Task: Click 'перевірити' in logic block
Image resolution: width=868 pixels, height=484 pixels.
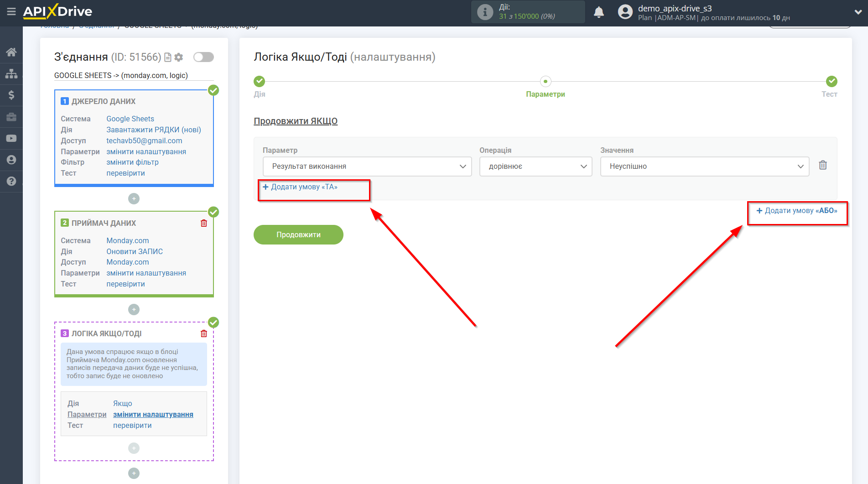Action: (x=132, y=425)
